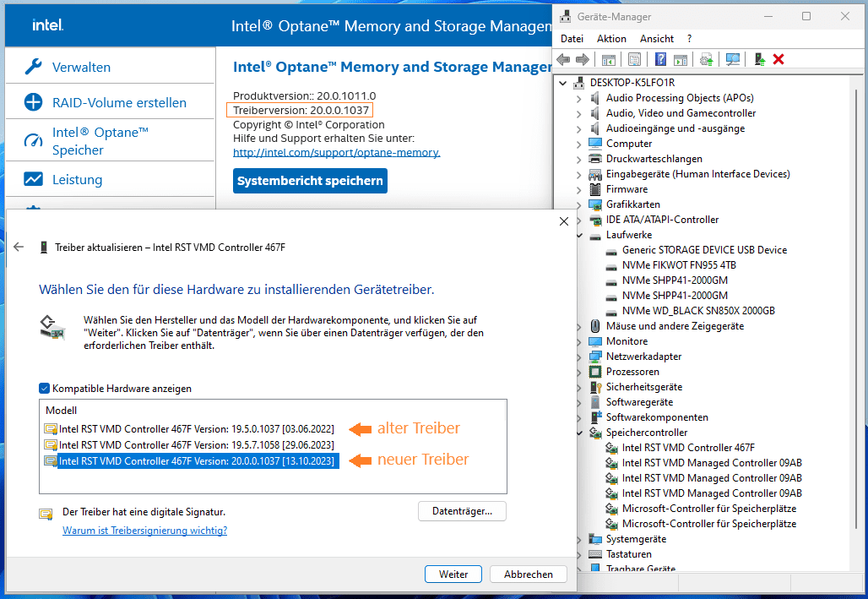Select Intel RST VMD Controller 467F in tree

pos(688,448)
